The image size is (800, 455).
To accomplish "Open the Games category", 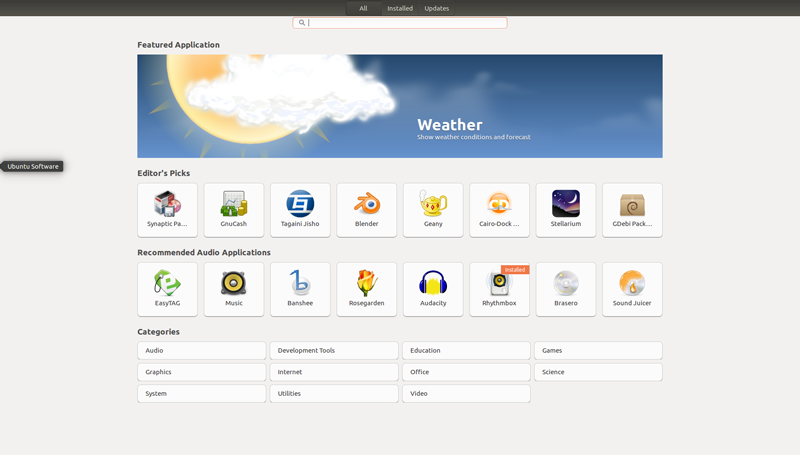I will coord(598,351).
